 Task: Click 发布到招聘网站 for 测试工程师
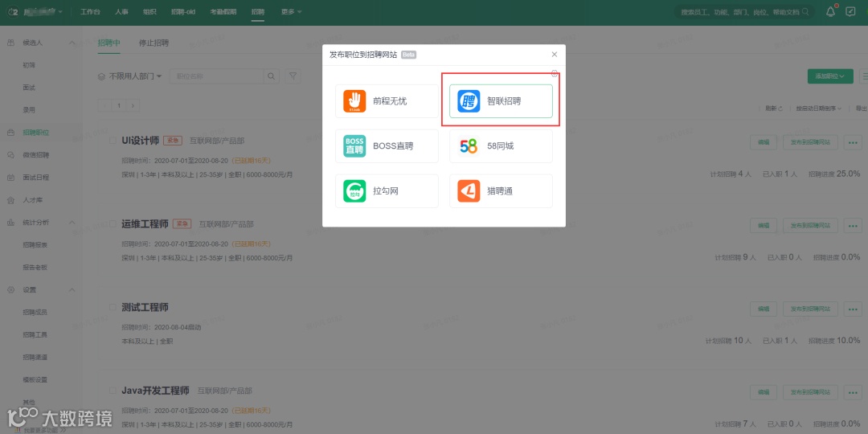coord(810,309)
